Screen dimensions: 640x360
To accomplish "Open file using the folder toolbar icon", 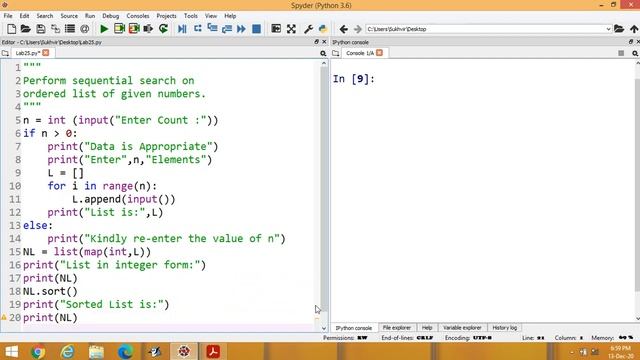I will coord(26,29).
